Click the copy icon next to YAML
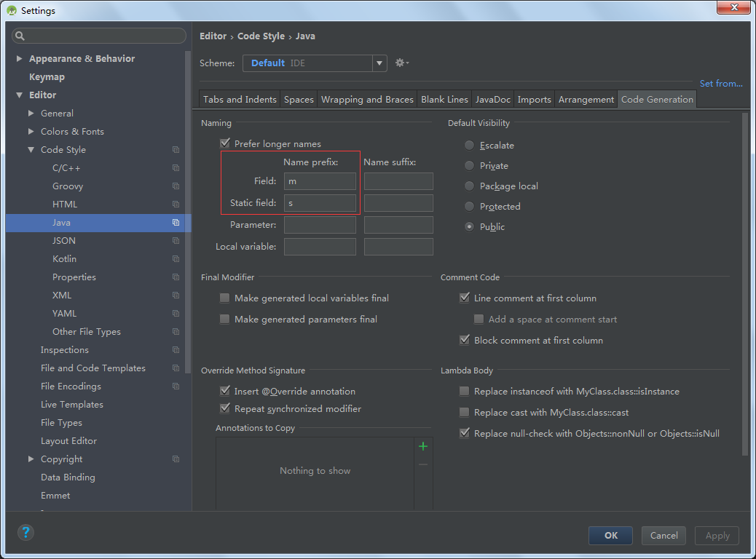Viewport: 756px width, 559px height. tap(176, 313)
